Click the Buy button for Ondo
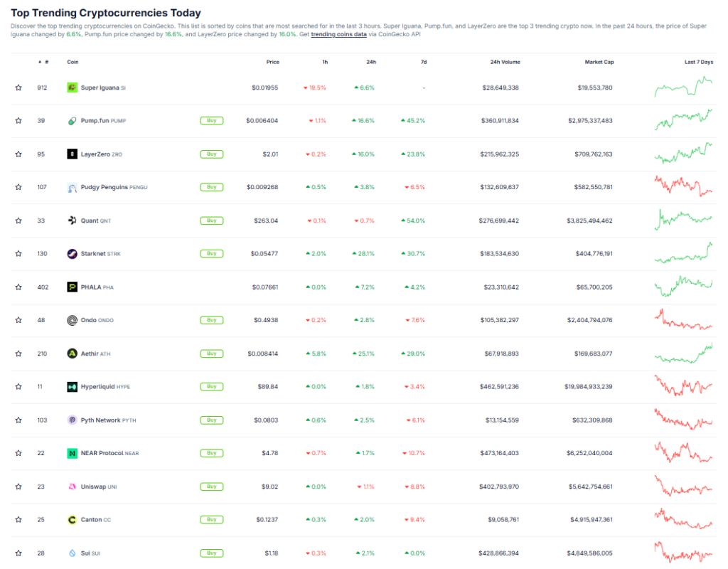This screenshot has width=728, height=569. click(212, 320)
